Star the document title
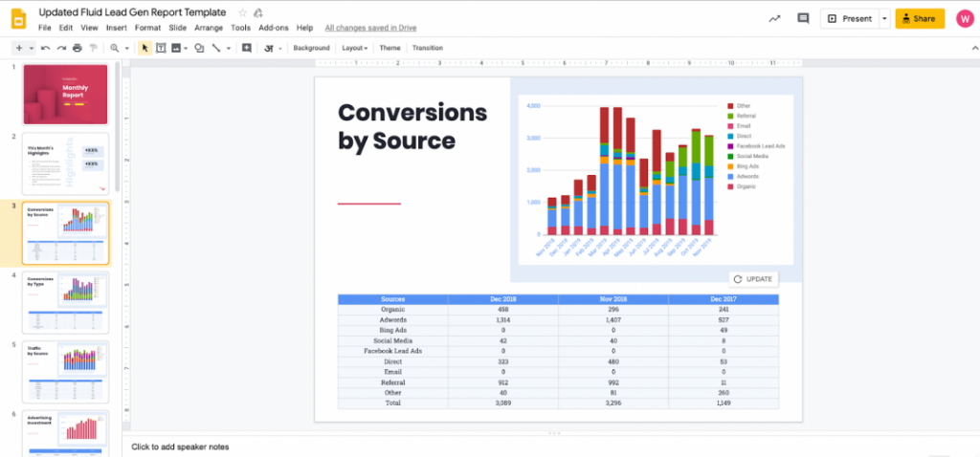980x457 pixels. [x=242, y=12]
